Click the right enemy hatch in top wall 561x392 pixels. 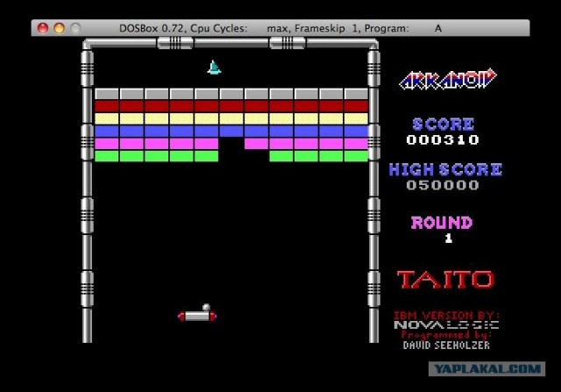(x=288, y=43)
